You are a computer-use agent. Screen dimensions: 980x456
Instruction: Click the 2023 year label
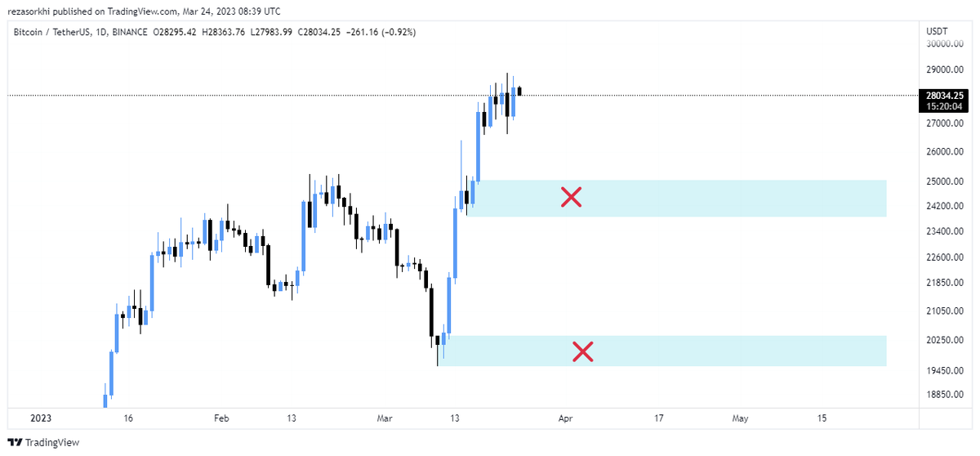point(41,418)
